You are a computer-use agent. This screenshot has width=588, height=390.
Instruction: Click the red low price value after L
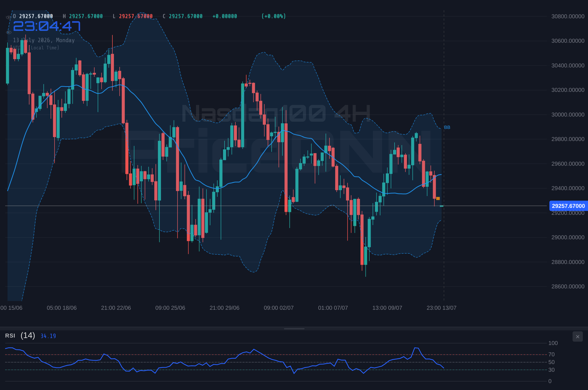(136, 16)
